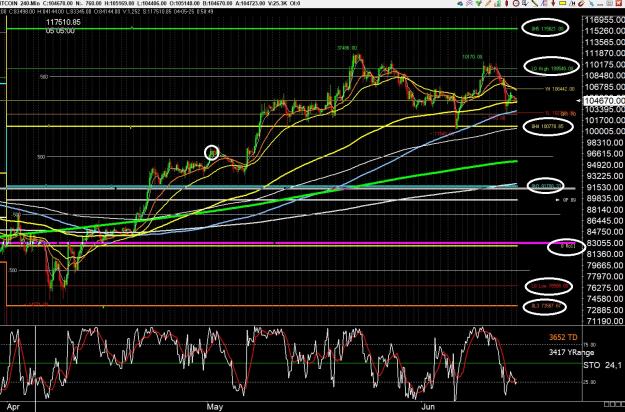Image resolution: width=625 pixels, height=412 pixels.
Task: Click the YH 106442.00 level label
Action: [x=560, y=89]
